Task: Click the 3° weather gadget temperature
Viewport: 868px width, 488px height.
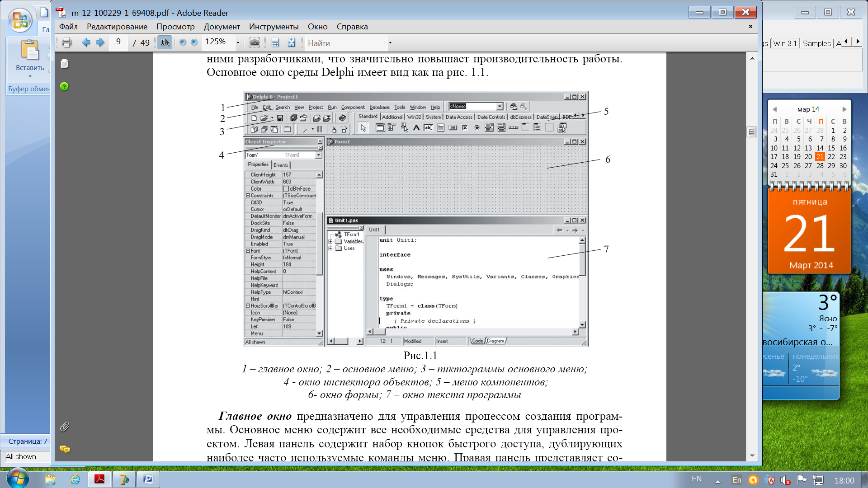Action: [x=828, y=302]
